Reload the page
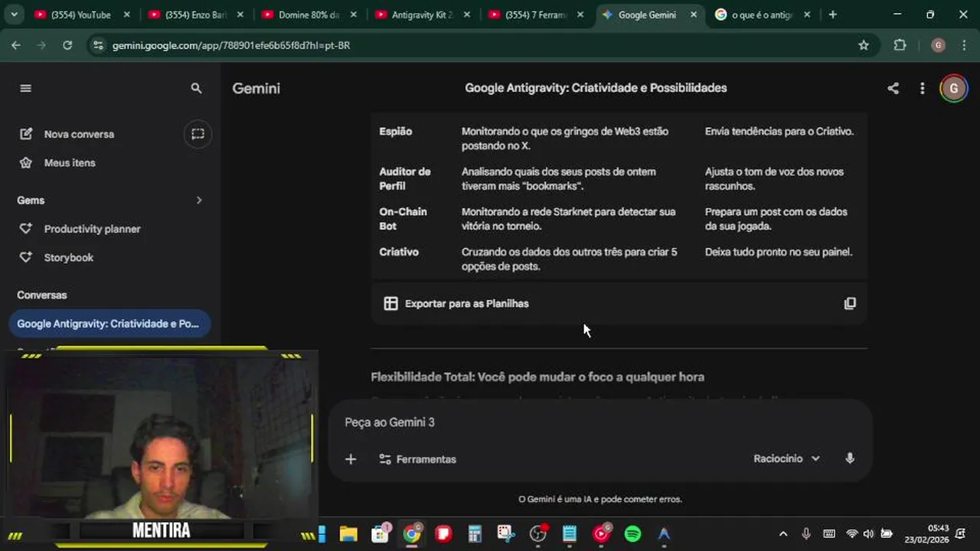This screenshot has height=551, width=980. [67, 45]
